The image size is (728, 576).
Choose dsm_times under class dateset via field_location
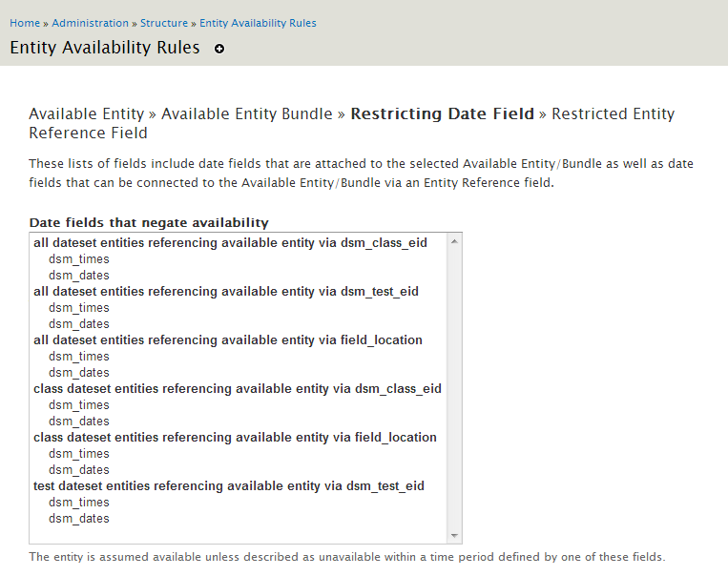click(79, 454)
